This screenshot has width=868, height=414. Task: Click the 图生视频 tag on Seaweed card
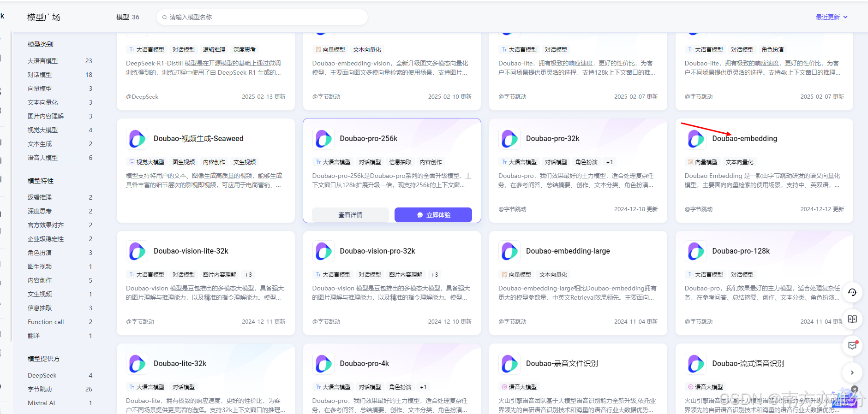tap(184, 162)
